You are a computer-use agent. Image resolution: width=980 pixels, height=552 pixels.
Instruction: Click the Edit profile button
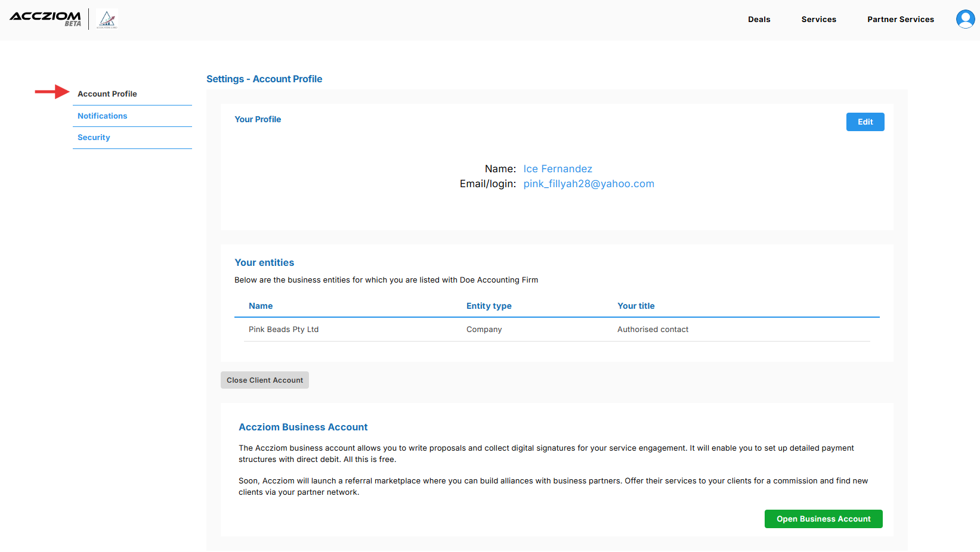(865, 122)
